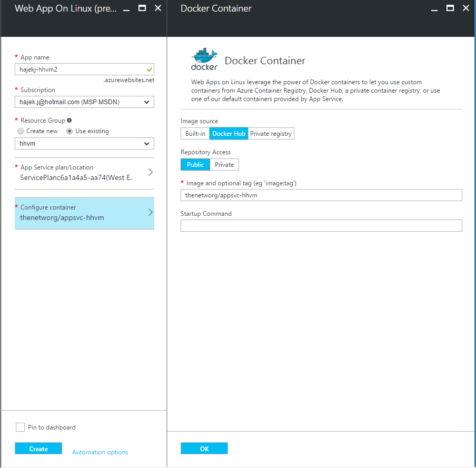Minimize the Web App On Linux blade

127,8
